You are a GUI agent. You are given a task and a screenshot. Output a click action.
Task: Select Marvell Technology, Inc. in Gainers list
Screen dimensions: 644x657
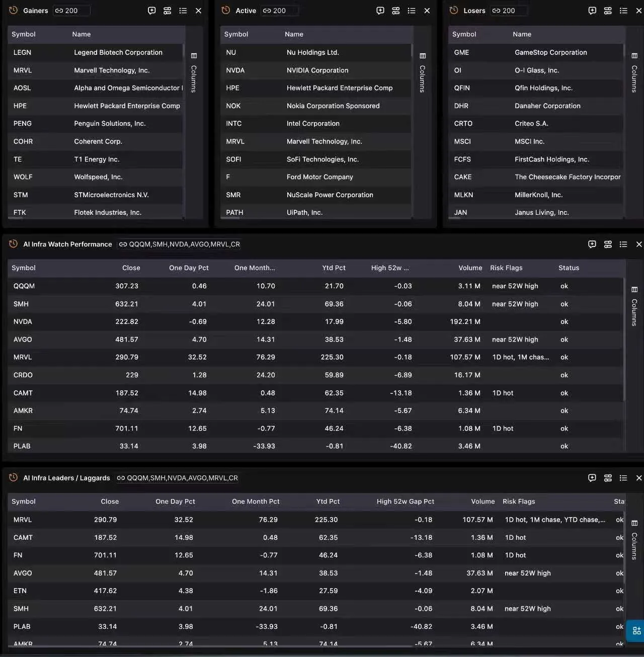(x=112, y=70)
